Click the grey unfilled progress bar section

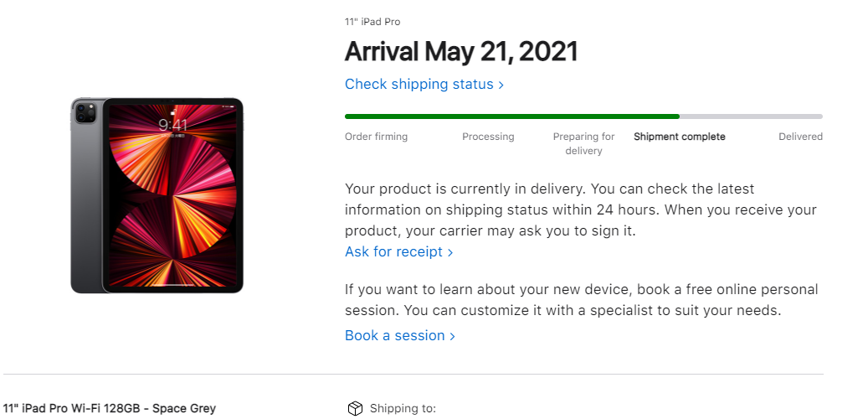coord(751,116)
